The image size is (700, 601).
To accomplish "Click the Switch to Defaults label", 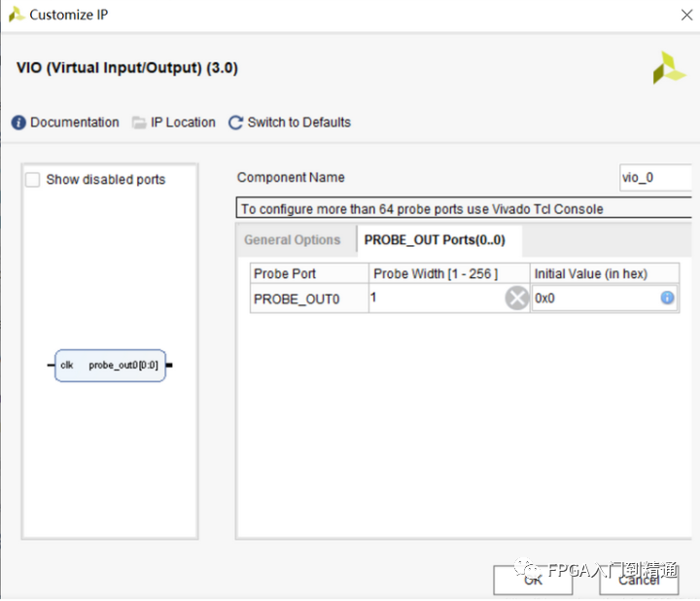I will (299, 123).
